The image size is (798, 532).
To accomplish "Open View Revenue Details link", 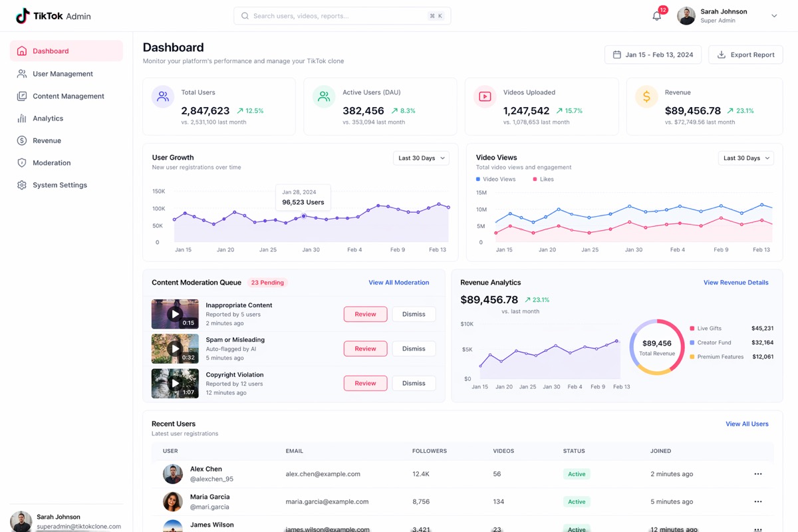I will click(736, 283).
